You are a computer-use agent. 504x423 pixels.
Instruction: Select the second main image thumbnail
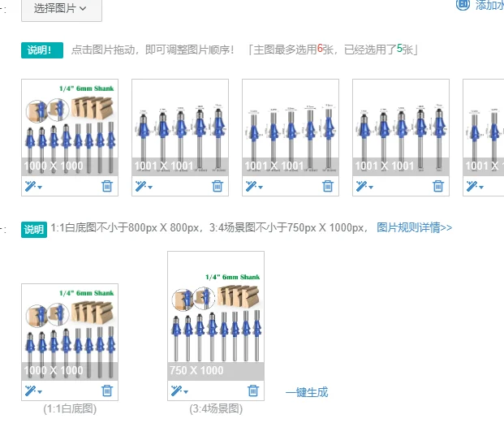[180, 127]
